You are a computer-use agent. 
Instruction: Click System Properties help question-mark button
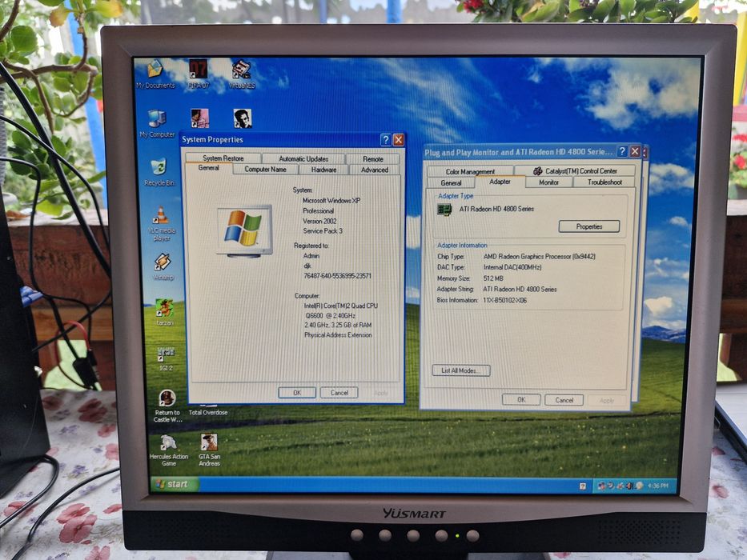click(385, 140)
